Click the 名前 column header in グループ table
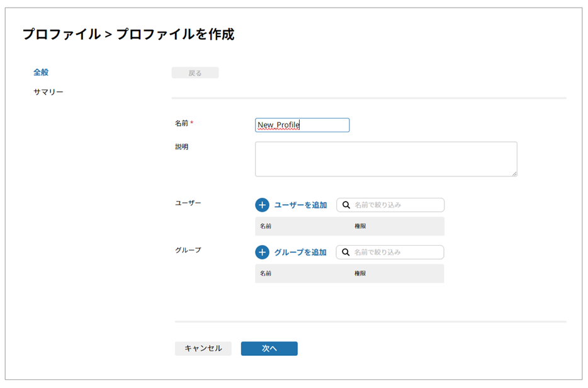This screenshot has width=588, height=388. pos(266,273)
